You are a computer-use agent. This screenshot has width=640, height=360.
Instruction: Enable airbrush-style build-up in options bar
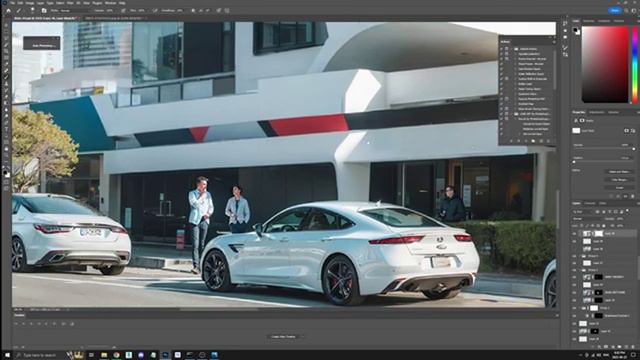(x=155, y=11)
